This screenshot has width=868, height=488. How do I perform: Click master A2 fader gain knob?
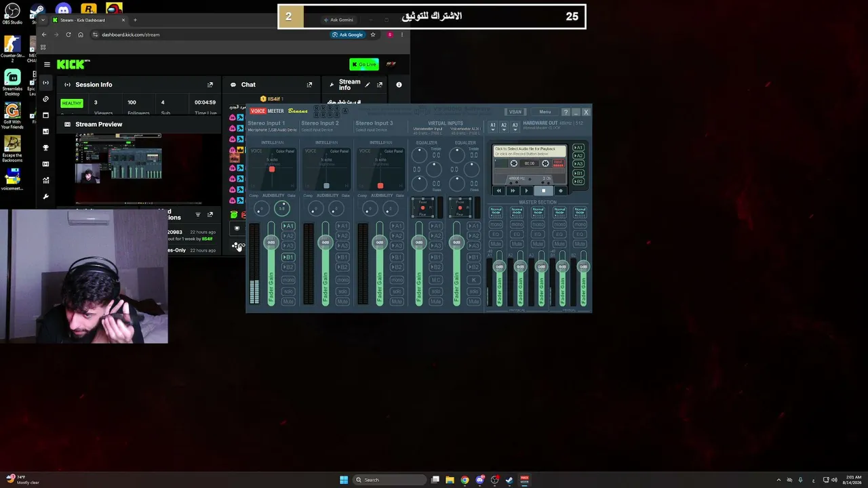pyautogui.click(x=520, y=266)
